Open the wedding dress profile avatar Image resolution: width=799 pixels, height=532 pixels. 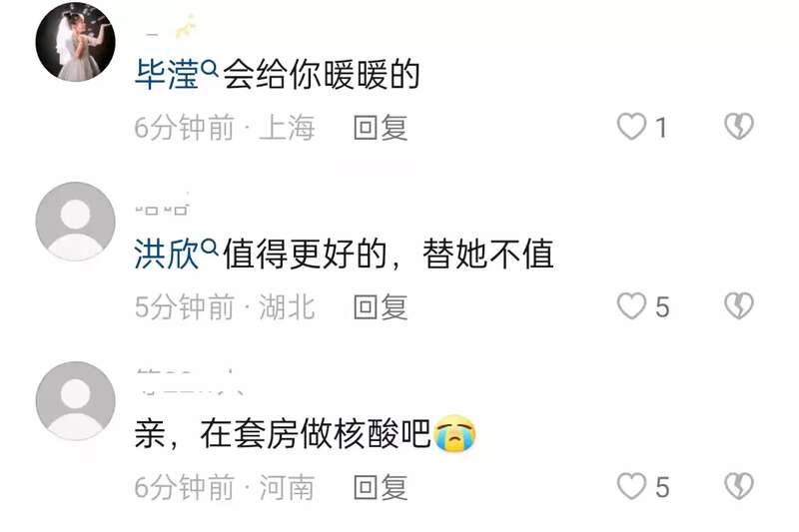click(x=76, y=42)
